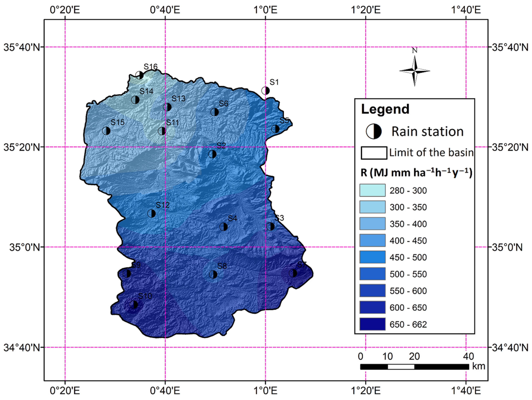Select the S10 rain station symbol

click(x=133, y=305)
